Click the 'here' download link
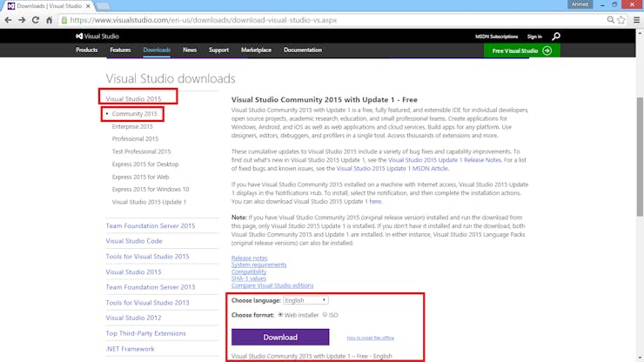 375,201
